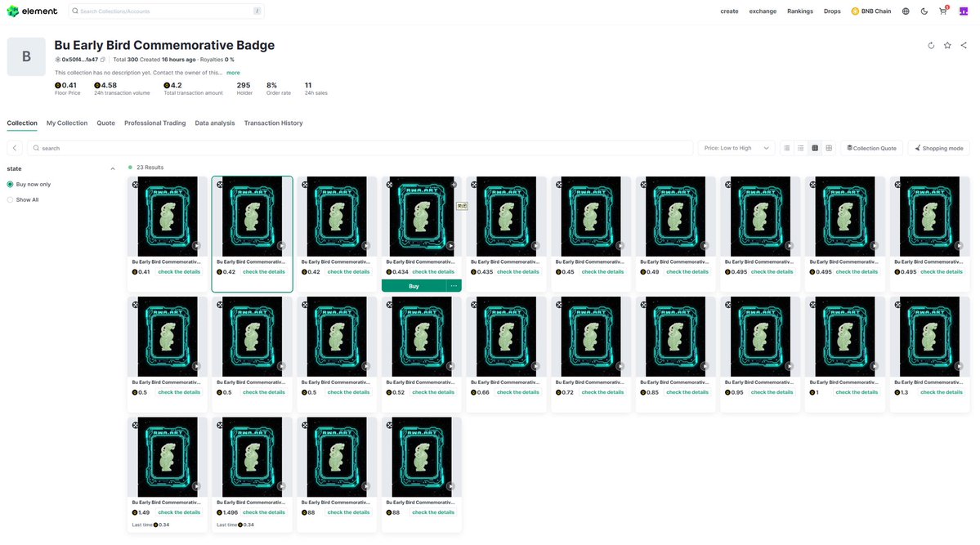Open more options beside the Buy button
Screen dimensions: 980x545
coord(454,286)
